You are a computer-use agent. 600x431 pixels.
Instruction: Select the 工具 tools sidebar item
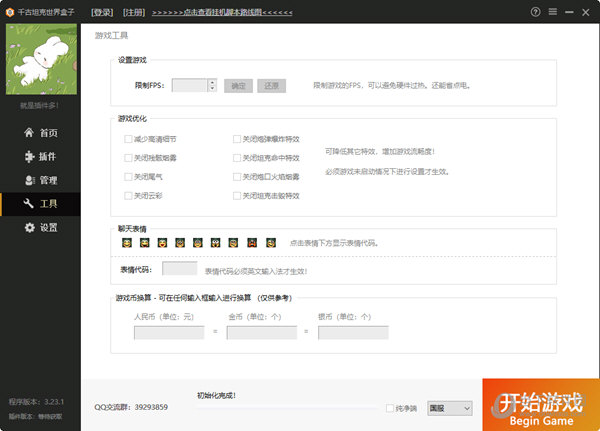tap(41, 204)
